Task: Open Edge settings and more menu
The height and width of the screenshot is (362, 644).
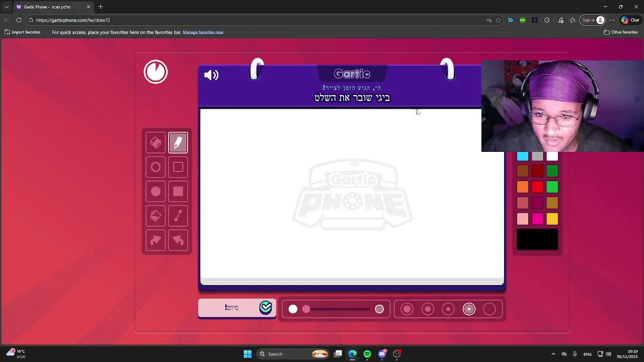Action: [x=612, y=20]
